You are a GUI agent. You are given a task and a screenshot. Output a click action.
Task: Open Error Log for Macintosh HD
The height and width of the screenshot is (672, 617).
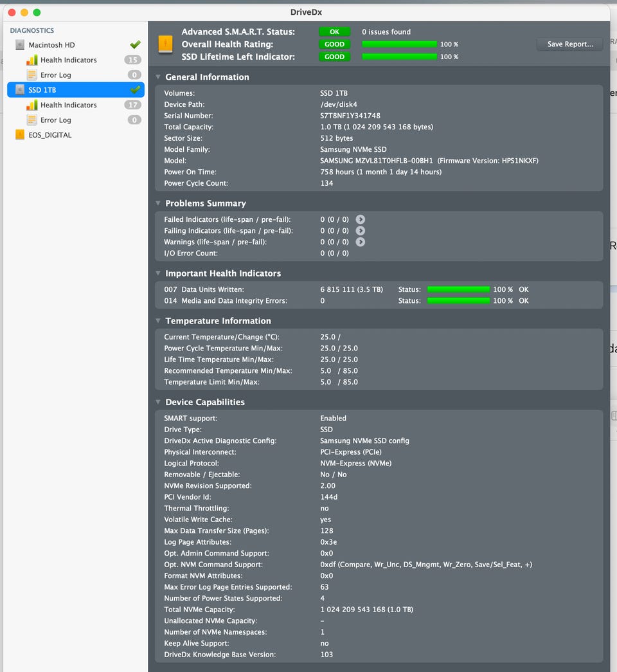click(x=76, y=75)
